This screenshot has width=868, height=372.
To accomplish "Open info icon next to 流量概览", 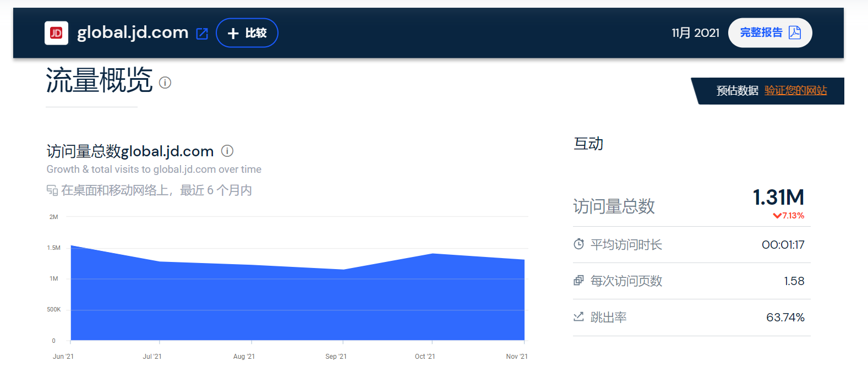I will click(x=165, y=83).
